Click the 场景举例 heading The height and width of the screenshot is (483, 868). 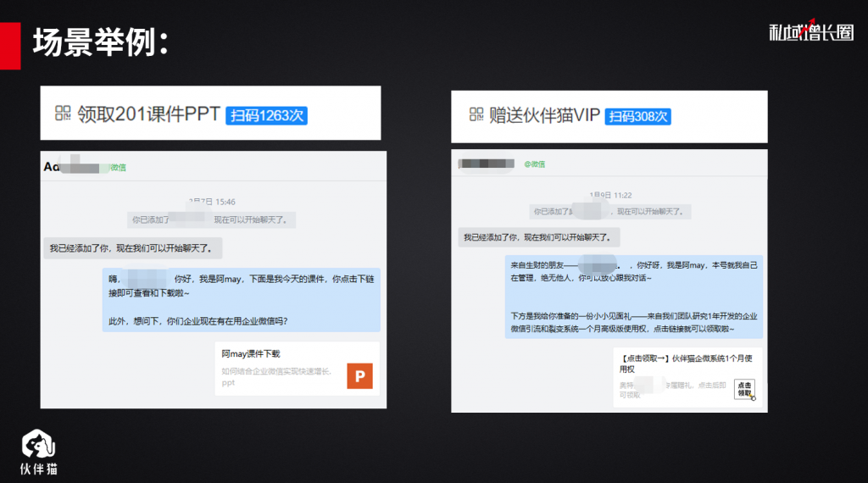tap(100, 42)
